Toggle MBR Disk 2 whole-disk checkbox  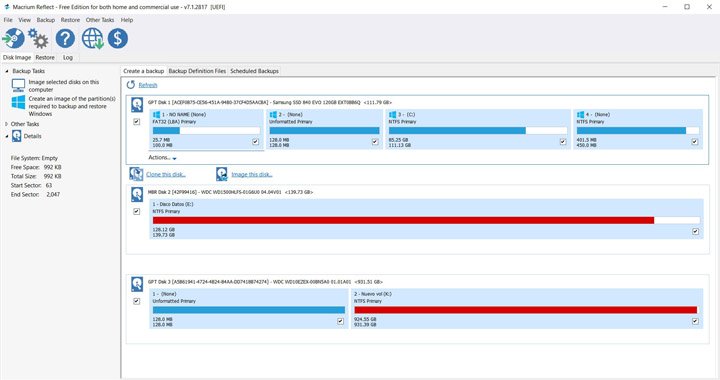click(136, 212)
